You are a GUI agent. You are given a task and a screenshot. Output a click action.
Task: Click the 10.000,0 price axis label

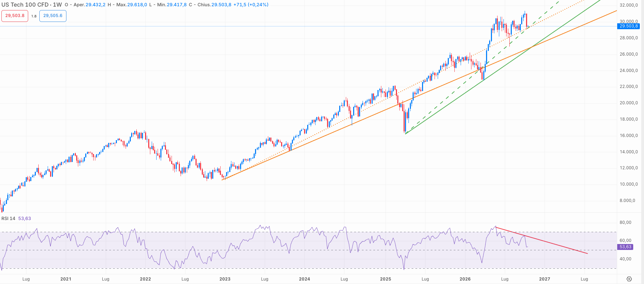(x=629, y=184)
